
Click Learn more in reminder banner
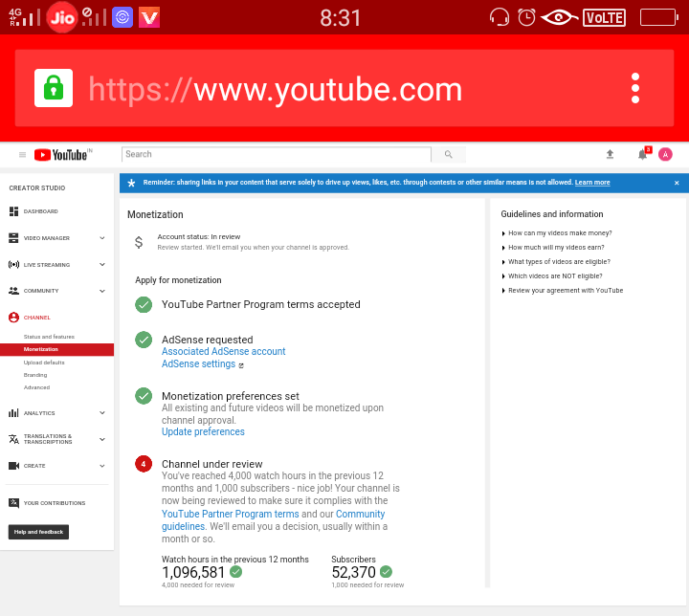point(592,183)
